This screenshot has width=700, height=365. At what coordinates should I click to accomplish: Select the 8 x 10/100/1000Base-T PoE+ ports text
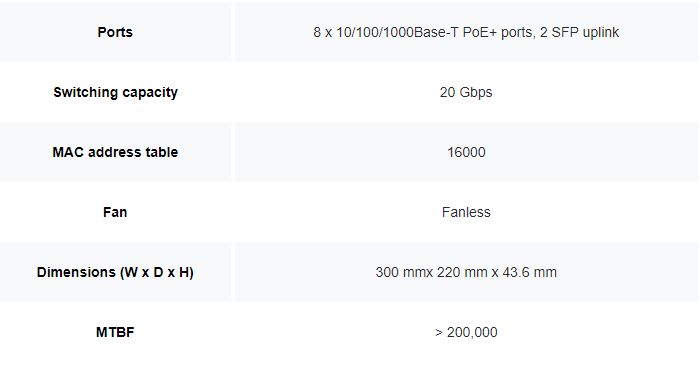(x=424, y=33)
